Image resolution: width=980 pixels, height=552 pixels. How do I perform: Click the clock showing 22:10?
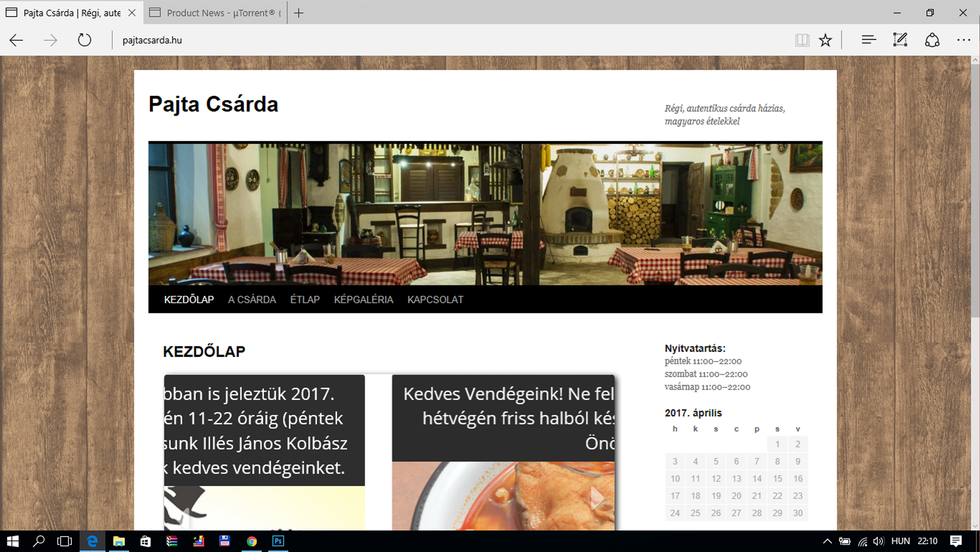tap(928, 541)
